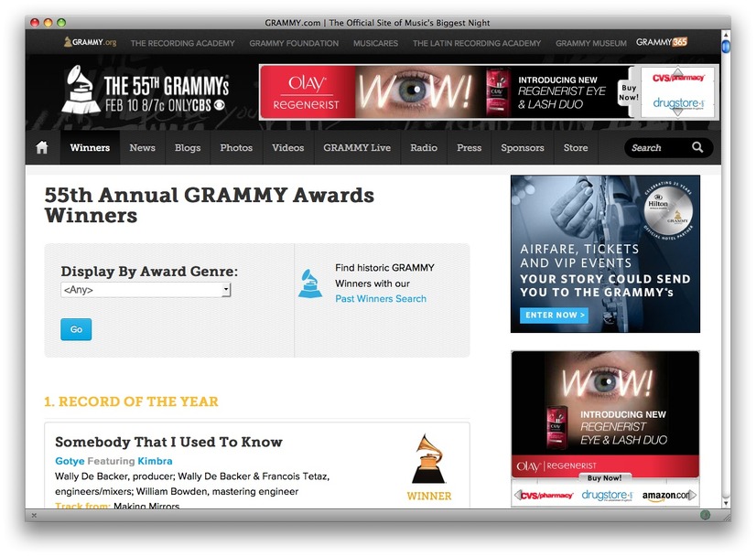Click the drugstore.com logo in the sidebar ad
Screen dimensions: 756x556
pyautogui.click(x=607, y=496)
